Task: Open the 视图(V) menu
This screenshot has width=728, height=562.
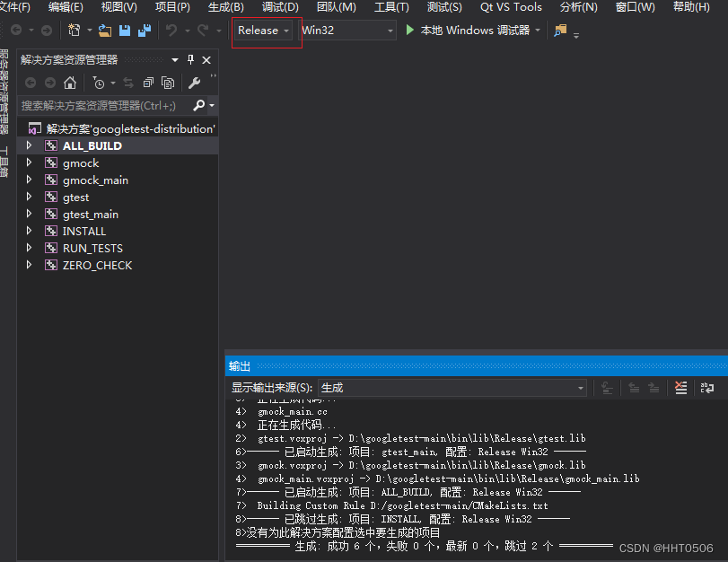Action: pos(118,7)
